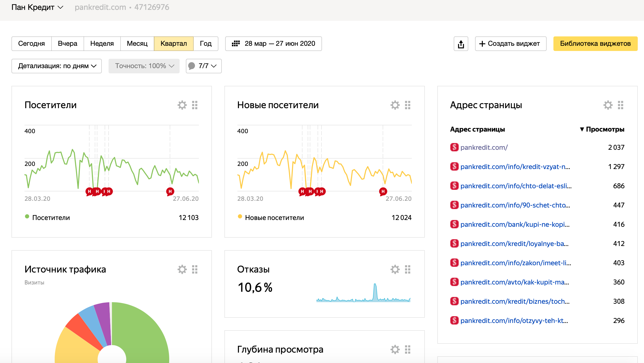Open the pankredit.com/info/chto-delat-esli link
The width and height of the screenshot is (644, 363).
point(516,186)
